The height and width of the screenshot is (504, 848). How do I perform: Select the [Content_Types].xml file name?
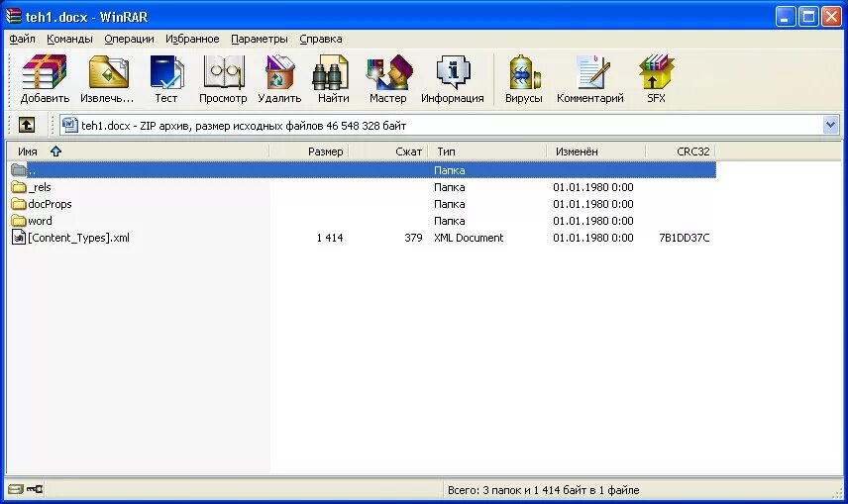pyautogui.click(x=78, y=238)
